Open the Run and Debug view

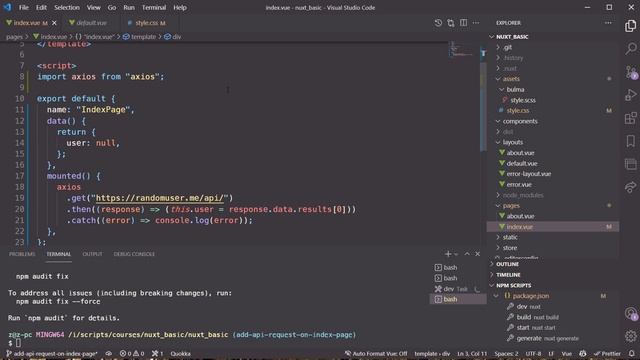click(x=631, y=95)
